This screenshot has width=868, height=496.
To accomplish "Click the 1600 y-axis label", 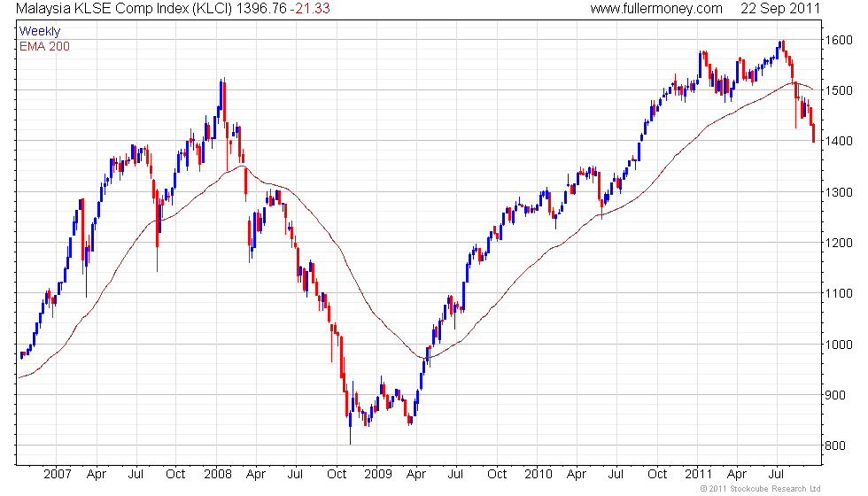I will pos(839,40).
